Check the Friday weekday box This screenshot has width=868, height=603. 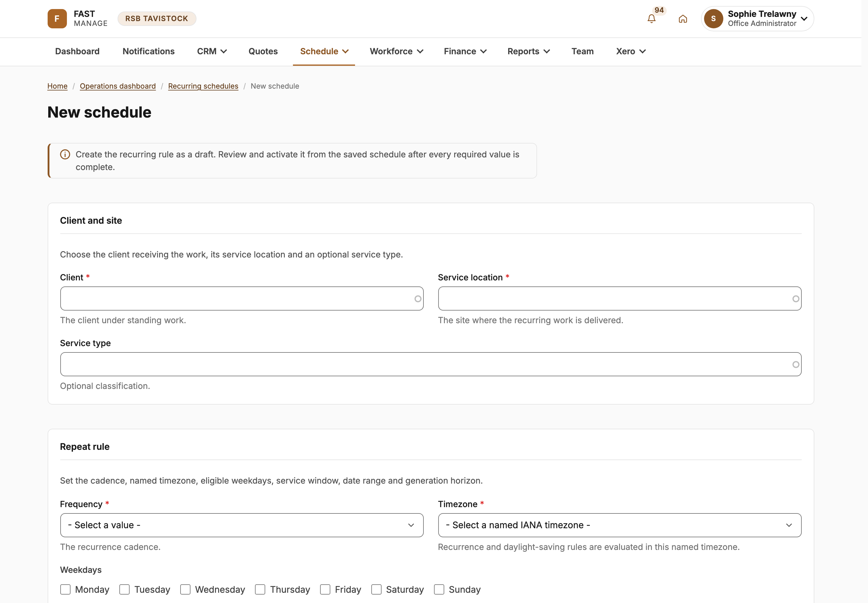tap(325, 589)
